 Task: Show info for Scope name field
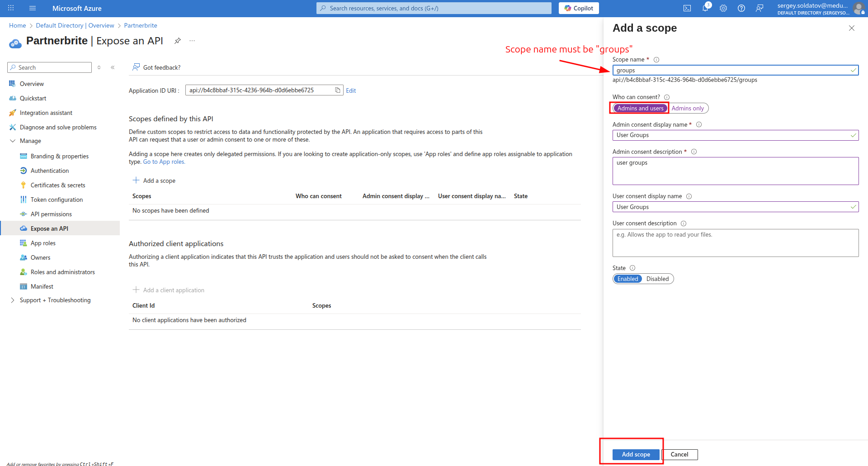656,60
